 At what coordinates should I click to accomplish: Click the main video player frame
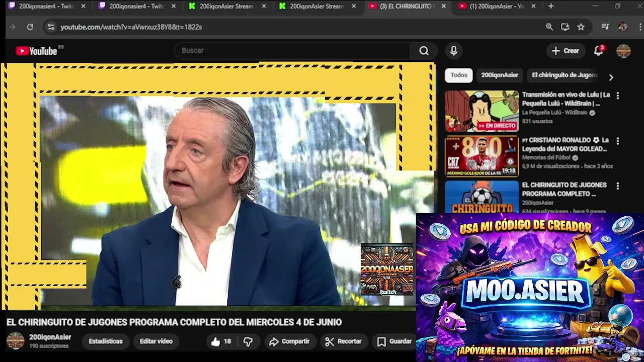(218, 185)
